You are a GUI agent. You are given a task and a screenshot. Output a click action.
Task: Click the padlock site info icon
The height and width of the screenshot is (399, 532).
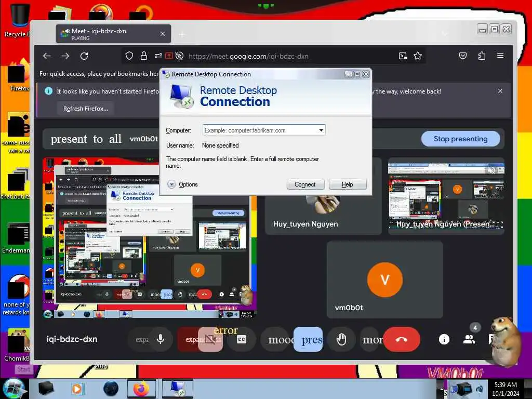(144, 56)
